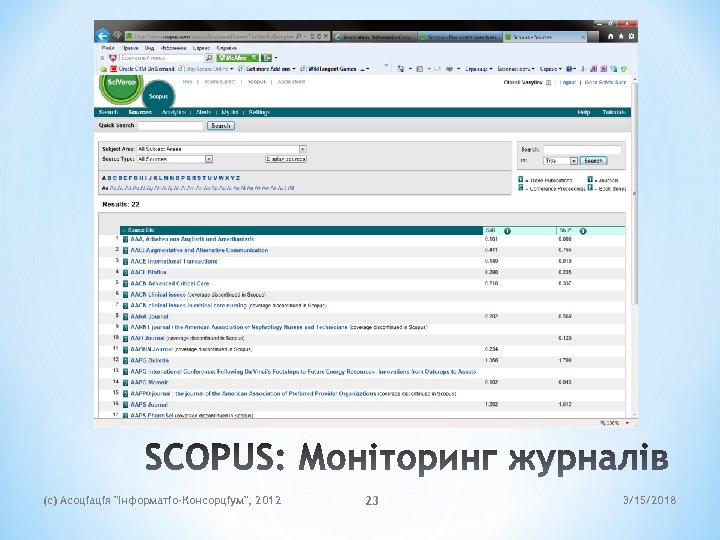The image size is (720, 540).
Task: Open the Analytics navigation tab
Action: 174,112
